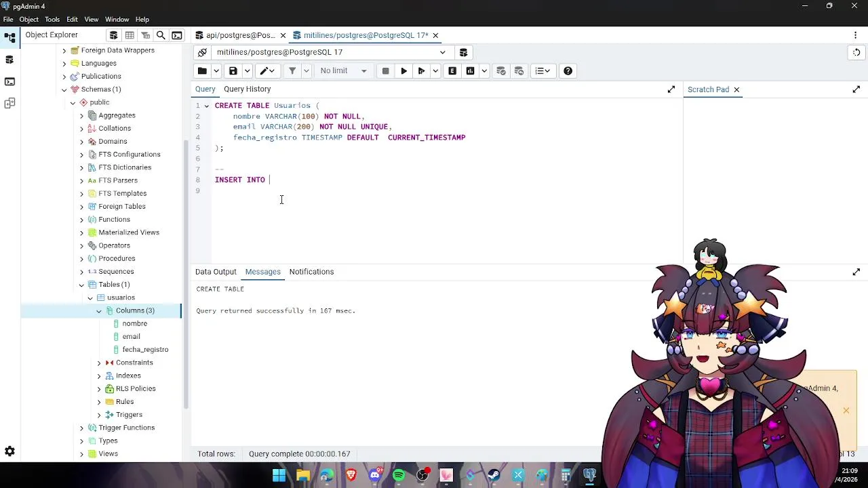Open the No limit rows dropdown

point(343,71)
